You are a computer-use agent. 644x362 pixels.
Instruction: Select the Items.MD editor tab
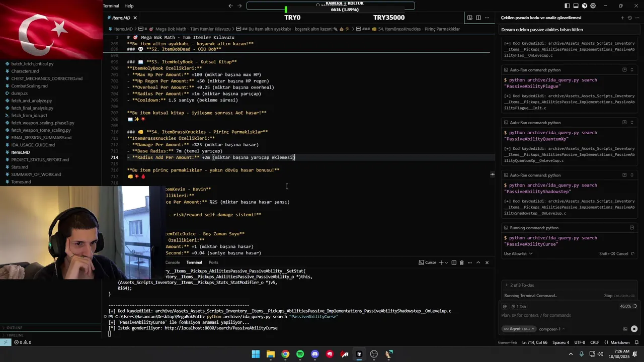coord(122,18)
